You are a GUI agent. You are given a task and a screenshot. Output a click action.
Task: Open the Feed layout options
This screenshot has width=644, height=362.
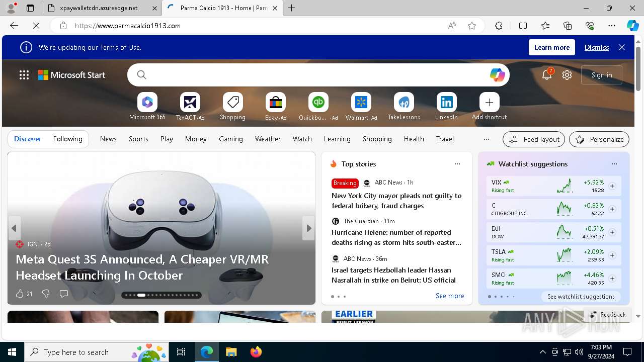(534, 139)
